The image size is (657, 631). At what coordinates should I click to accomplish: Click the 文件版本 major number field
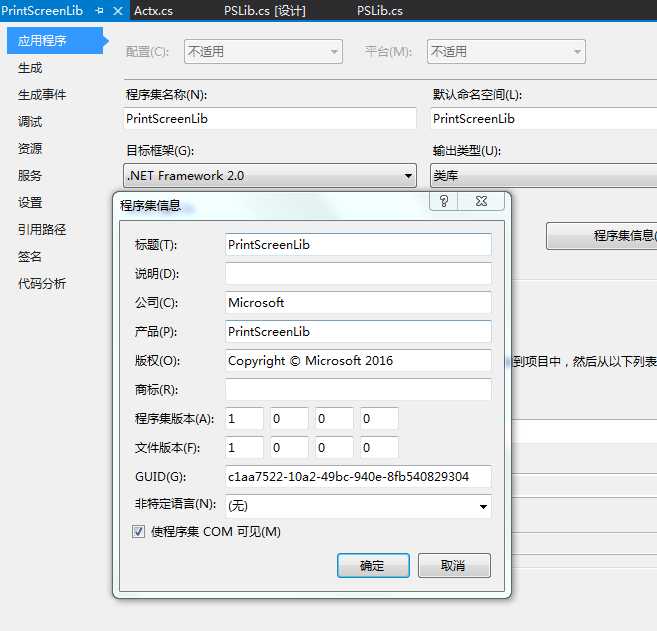click(244, 448)
